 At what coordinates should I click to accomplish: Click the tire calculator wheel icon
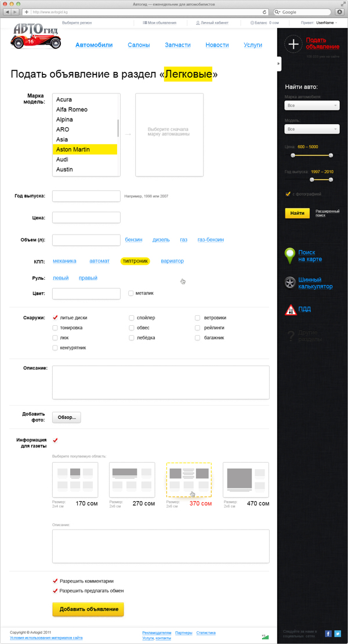290,283
